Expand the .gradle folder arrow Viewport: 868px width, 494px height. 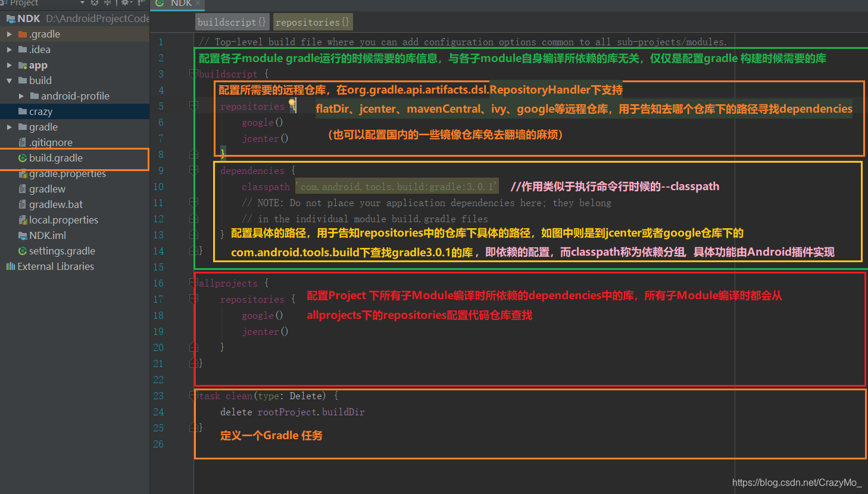click(9, 34)
